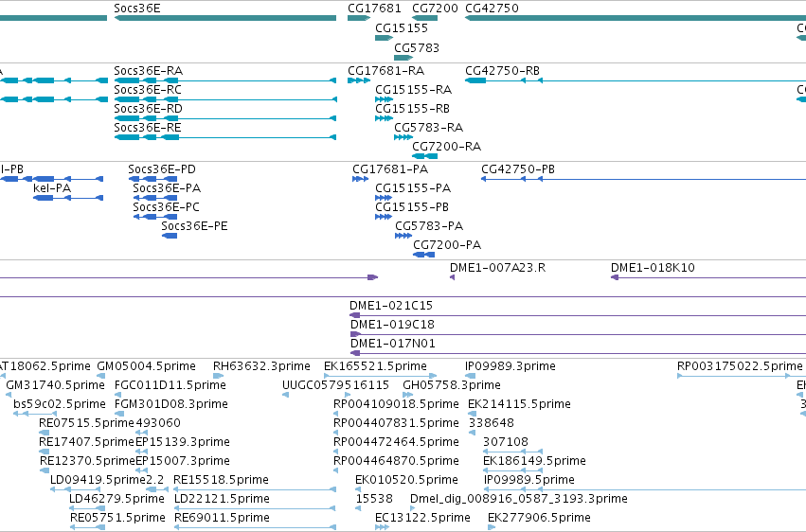
Task: Select transcript CG15155-RB
Action: tap(413, 109)
